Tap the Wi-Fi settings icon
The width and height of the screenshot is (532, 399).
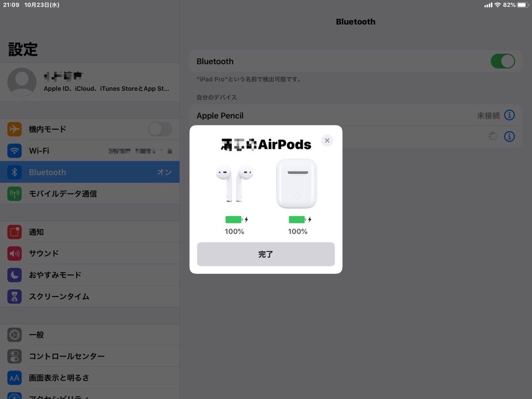tap(14, 151)
